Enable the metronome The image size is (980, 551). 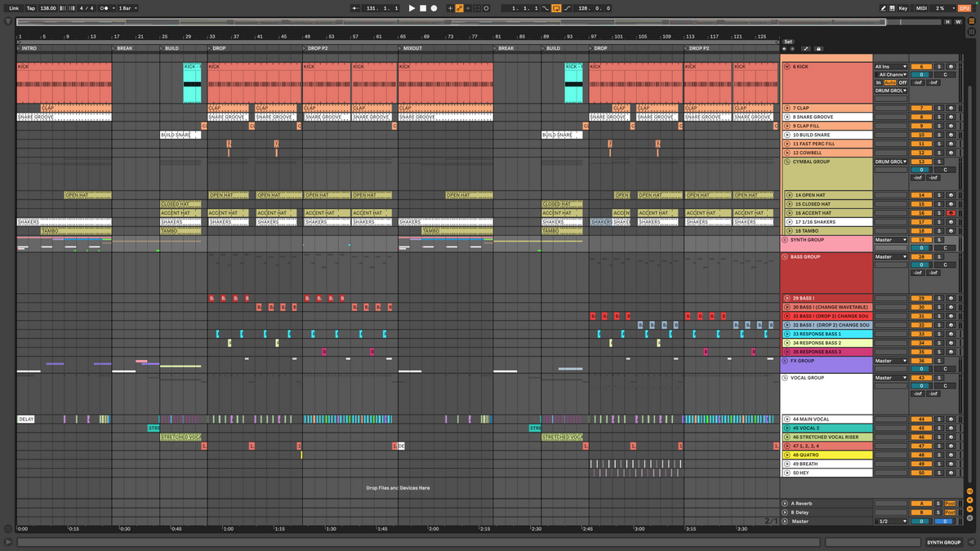point(102,7)
